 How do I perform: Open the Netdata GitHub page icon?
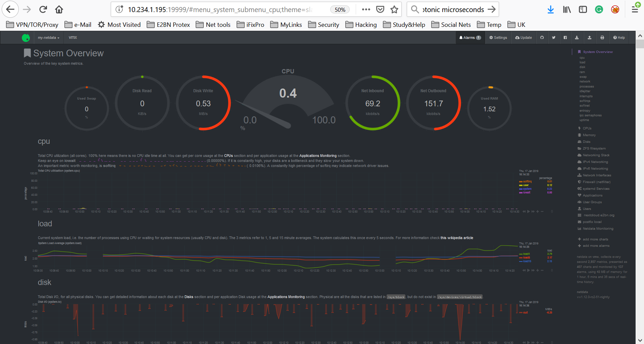542,38
